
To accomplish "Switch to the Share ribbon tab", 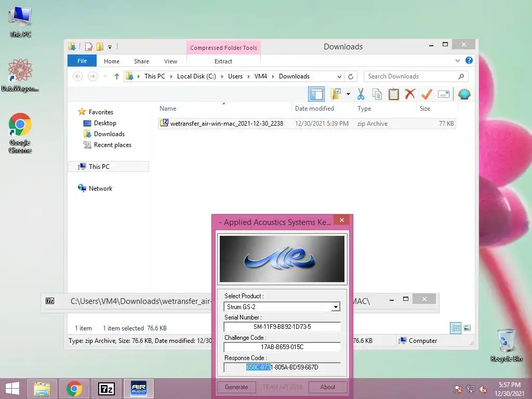I will 141,61.
